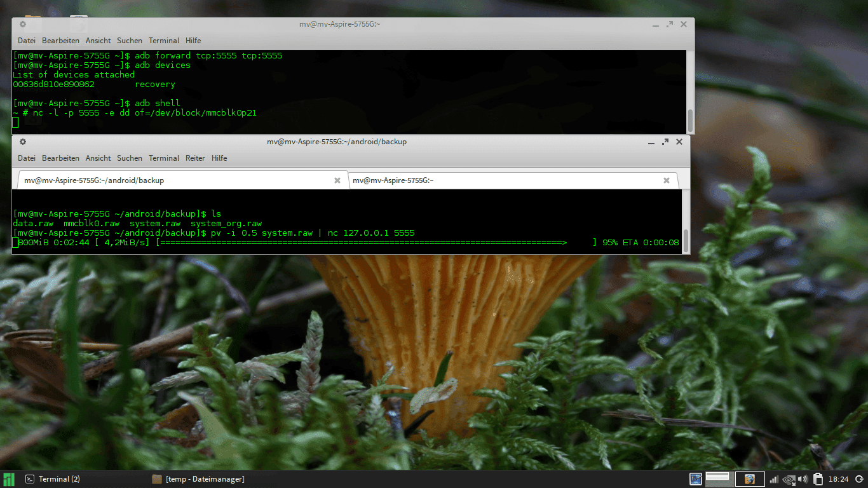Click the line 'List of devices attached'
868x488 pixels.
click(x=74, y=75)
